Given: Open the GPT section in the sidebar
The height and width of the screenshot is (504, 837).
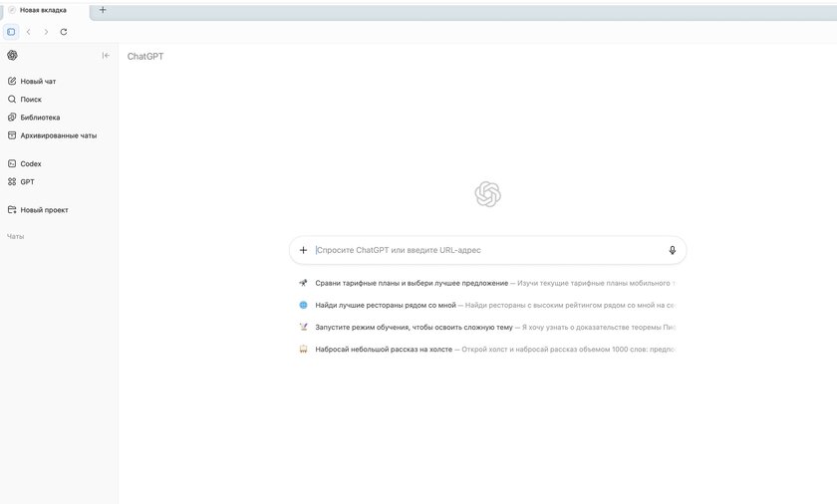Looking at the screenshot, I should pos(27,181).
